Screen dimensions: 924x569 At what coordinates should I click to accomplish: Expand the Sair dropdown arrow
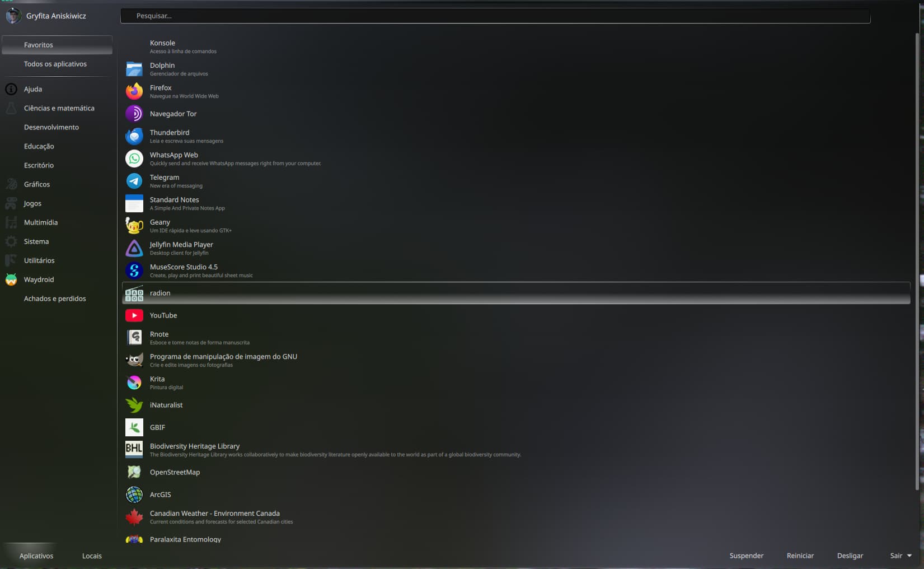pyautogui.click(x=909, y=556)
